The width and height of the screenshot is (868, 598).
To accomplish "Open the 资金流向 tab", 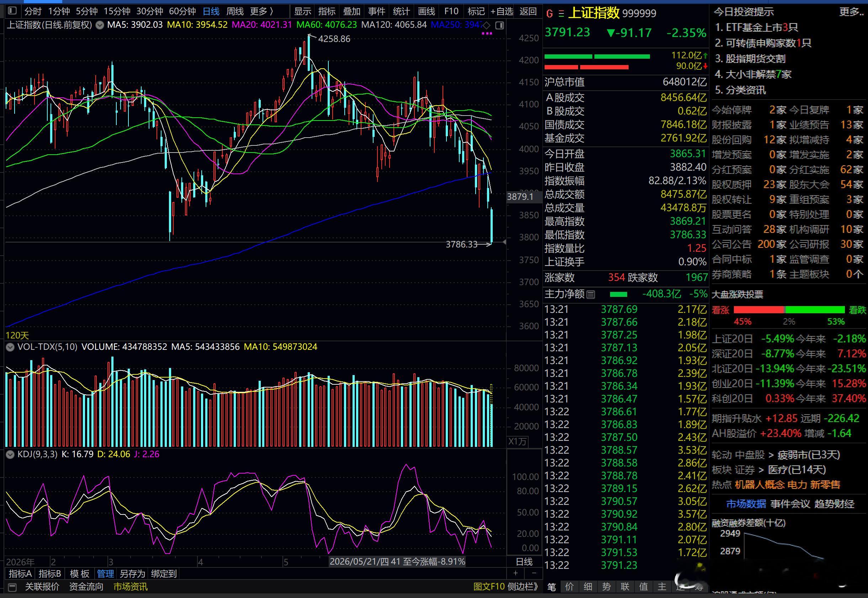I will [86, 587].
